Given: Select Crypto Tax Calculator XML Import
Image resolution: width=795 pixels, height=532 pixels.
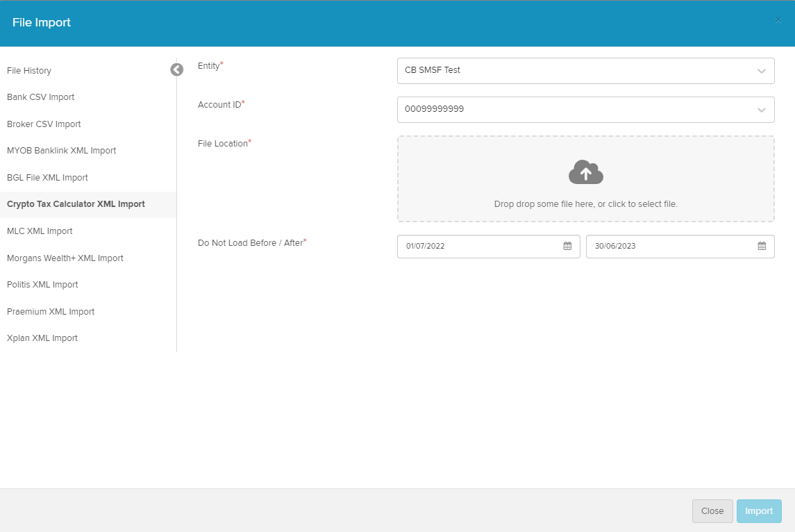Looking at the screenshot, I should pyautogui.click(x=76, y=204).
